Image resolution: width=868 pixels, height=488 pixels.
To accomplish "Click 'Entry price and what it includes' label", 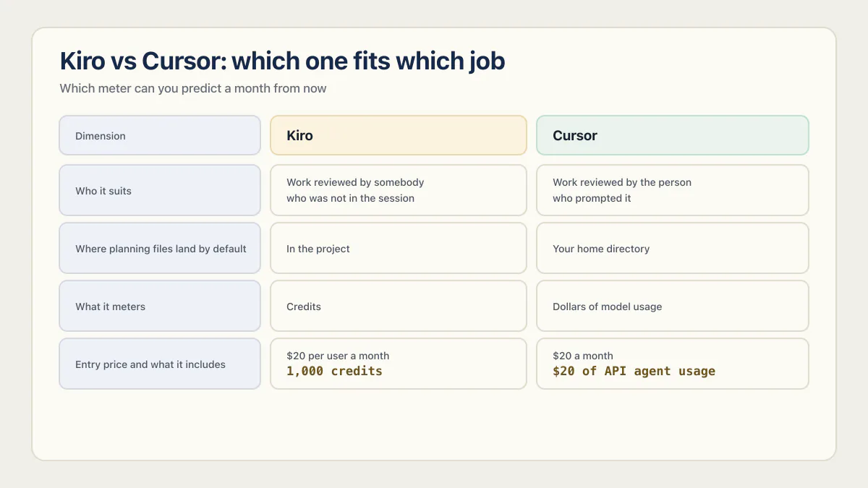I will click(160, 364).
